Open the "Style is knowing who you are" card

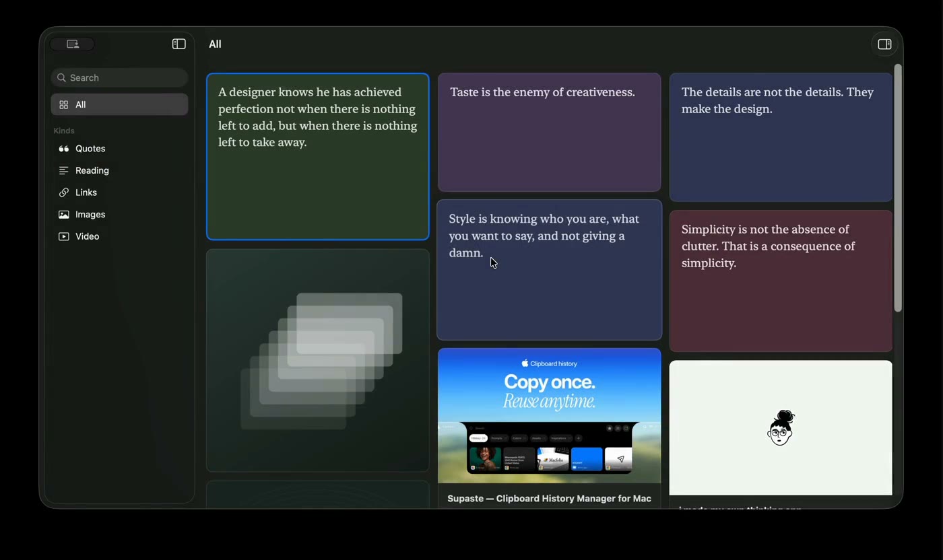pos(549,270)
